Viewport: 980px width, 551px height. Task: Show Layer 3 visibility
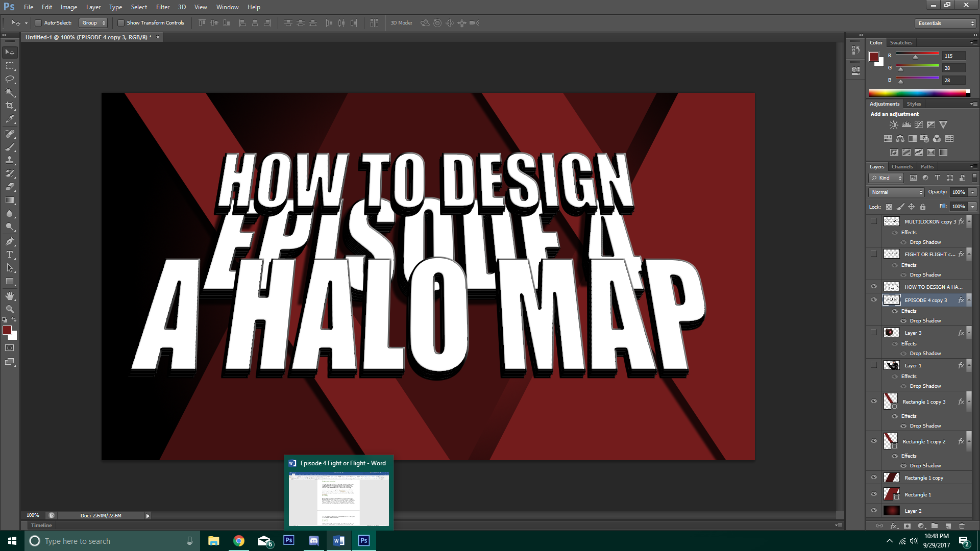873,333
